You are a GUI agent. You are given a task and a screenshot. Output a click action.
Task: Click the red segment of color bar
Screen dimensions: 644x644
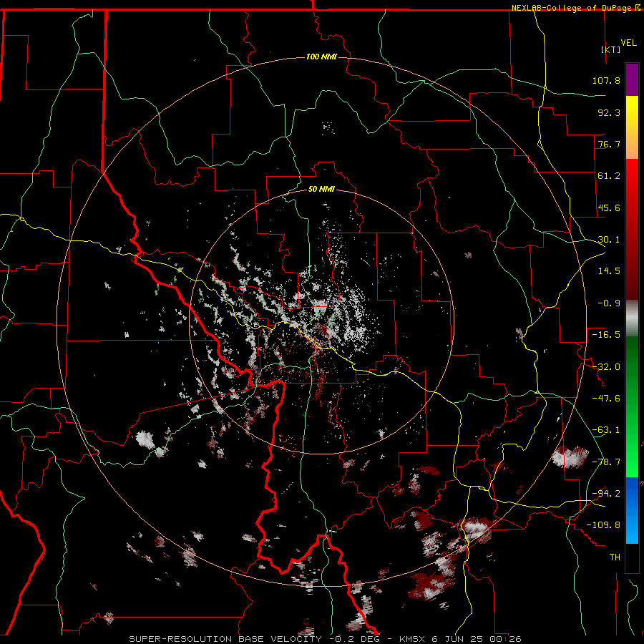click(632, 229)
